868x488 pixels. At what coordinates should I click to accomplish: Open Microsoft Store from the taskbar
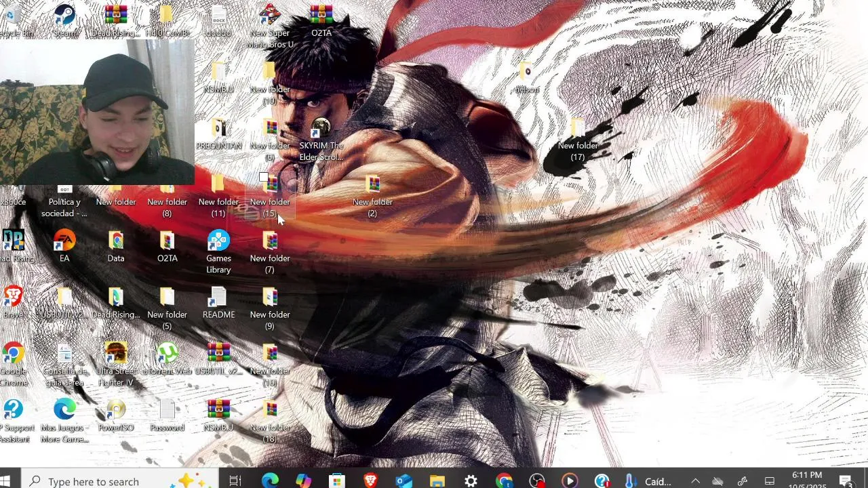[336, 481]
